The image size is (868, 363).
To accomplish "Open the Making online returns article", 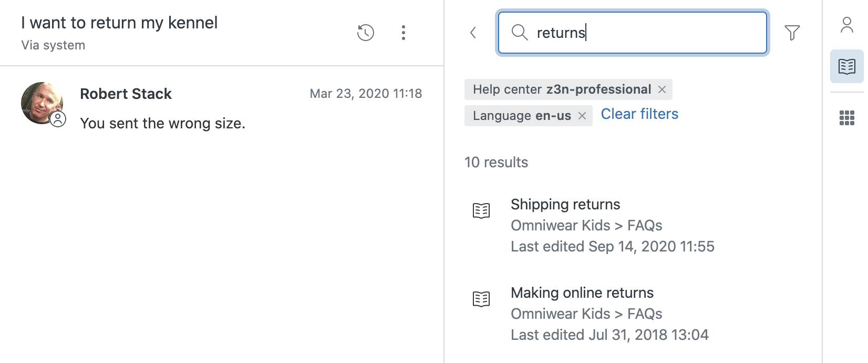I will (582, 293).
